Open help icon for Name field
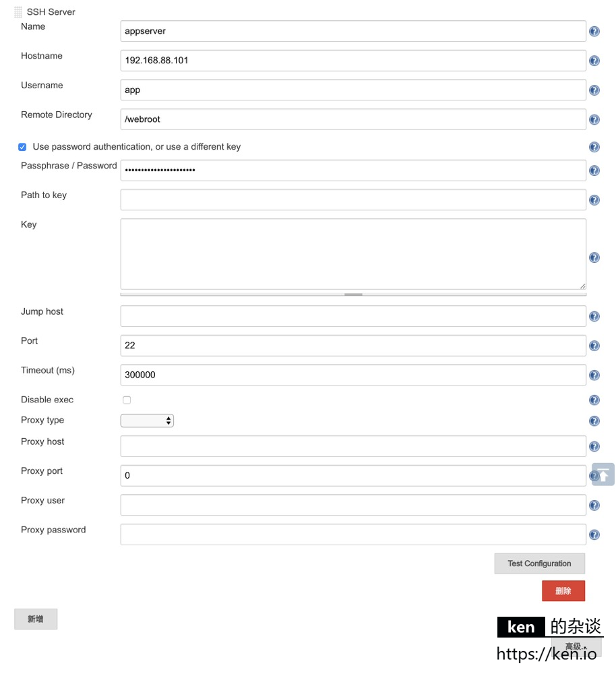 pos(594,32)
